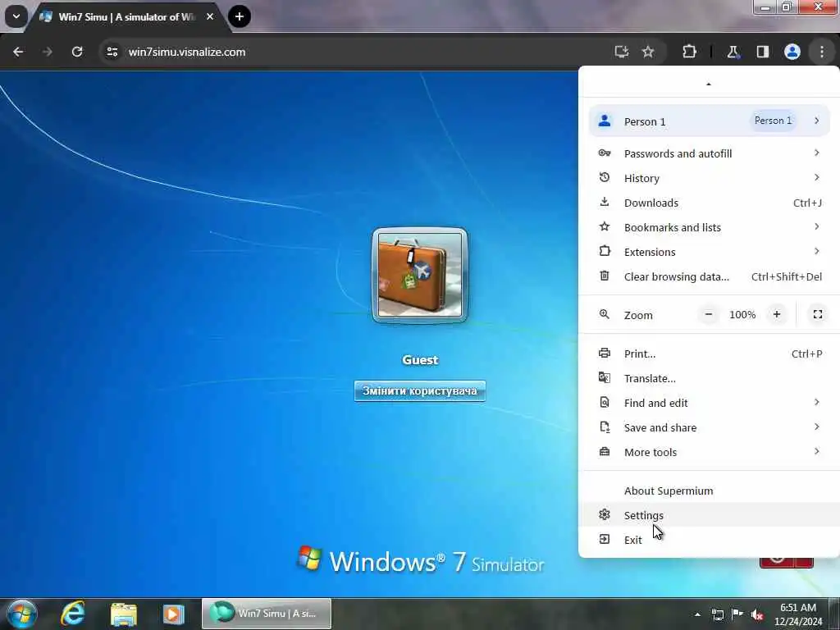Click the printer icon
Image resolution: width=840 pixels, height=630 pixels.
[x=605, y=353]
